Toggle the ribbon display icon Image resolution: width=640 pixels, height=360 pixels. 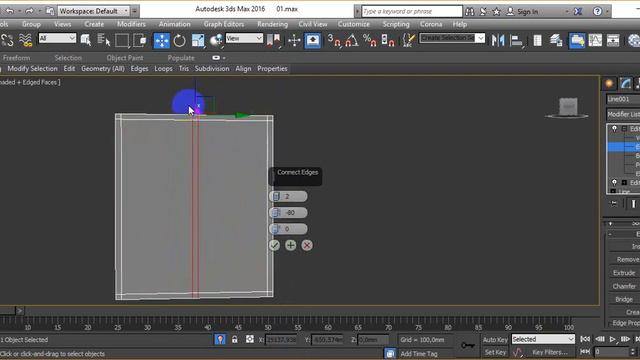[x=577, y=40]
